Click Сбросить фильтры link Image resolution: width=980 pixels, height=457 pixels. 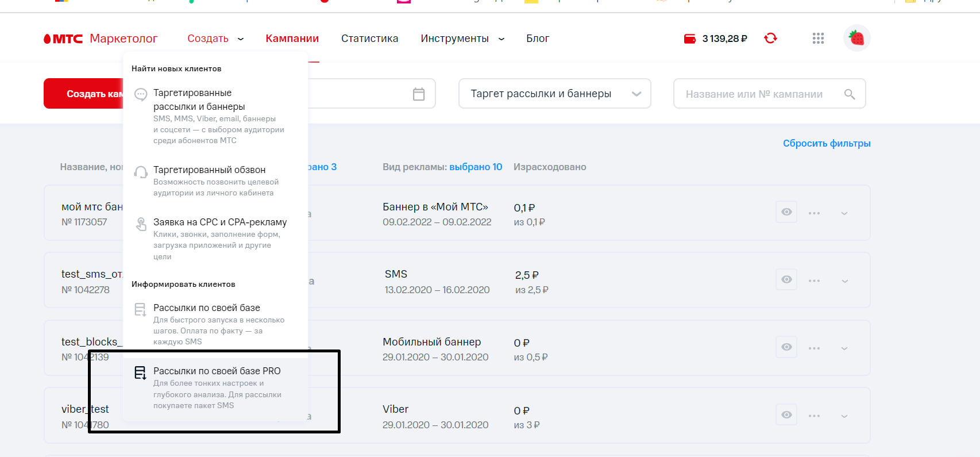click(827, 143)
